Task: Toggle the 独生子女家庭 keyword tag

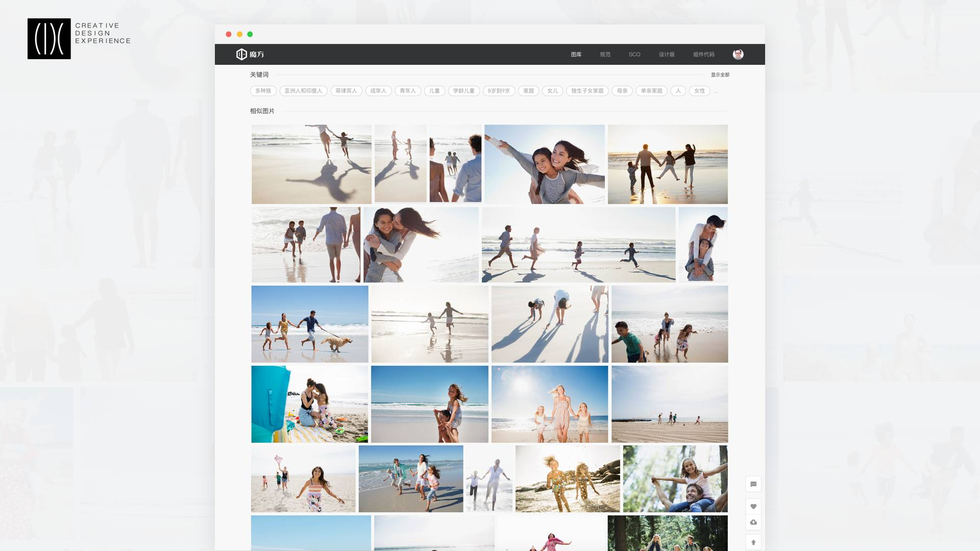Action: 587,91
